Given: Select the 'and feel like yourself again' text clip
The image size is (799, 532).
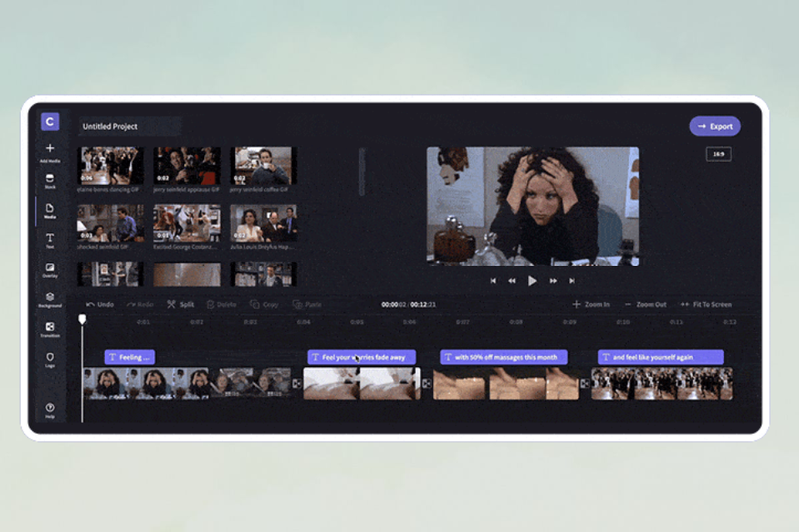Looking at the screenshot, I should pyautogui.click(x=660, y=357).
